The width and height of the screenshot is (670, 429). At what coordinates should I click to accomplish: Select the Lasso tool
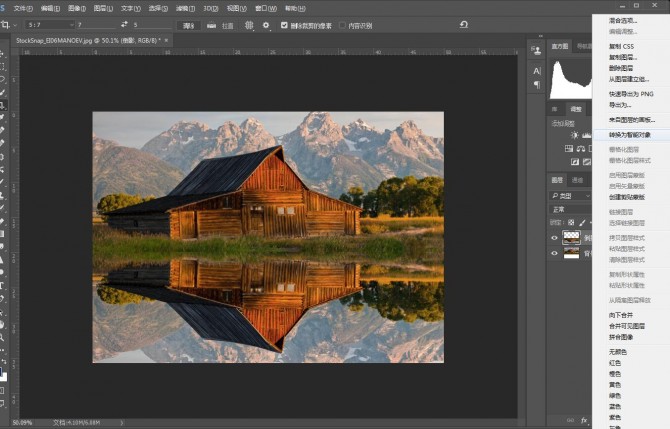(4, 78)
